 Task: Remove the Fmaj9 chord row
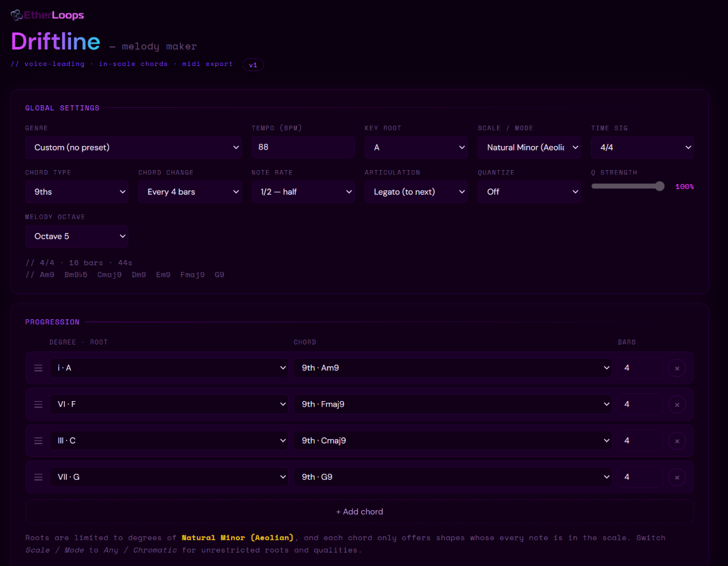(677, 404)
